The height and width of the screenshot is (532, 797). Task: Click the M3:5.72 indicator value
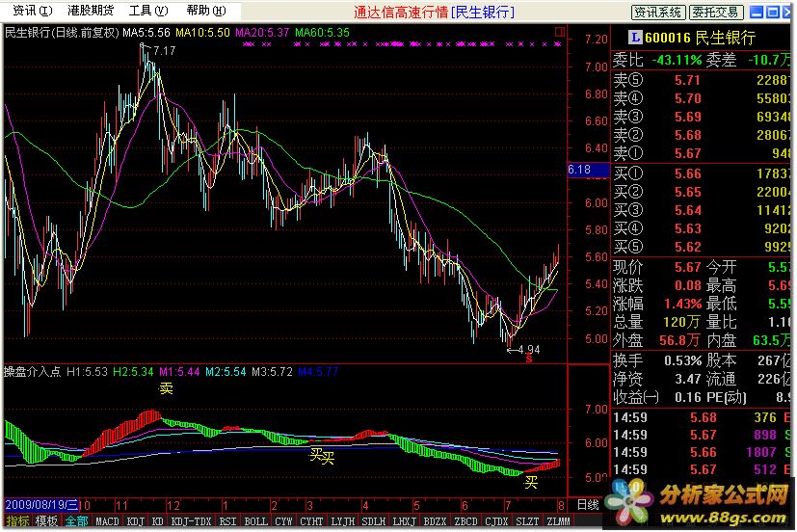pos(272,371)
